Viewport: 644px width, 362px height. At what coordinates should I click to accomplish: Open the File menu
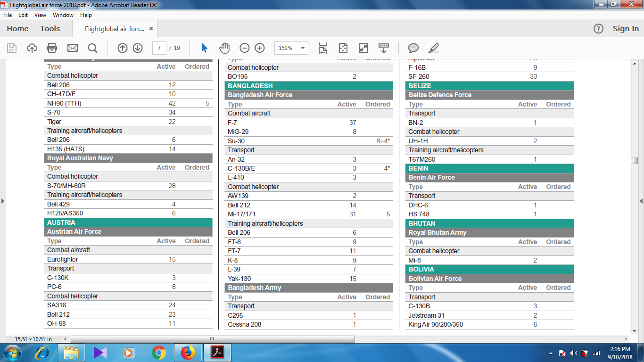[x=8, y=15]
